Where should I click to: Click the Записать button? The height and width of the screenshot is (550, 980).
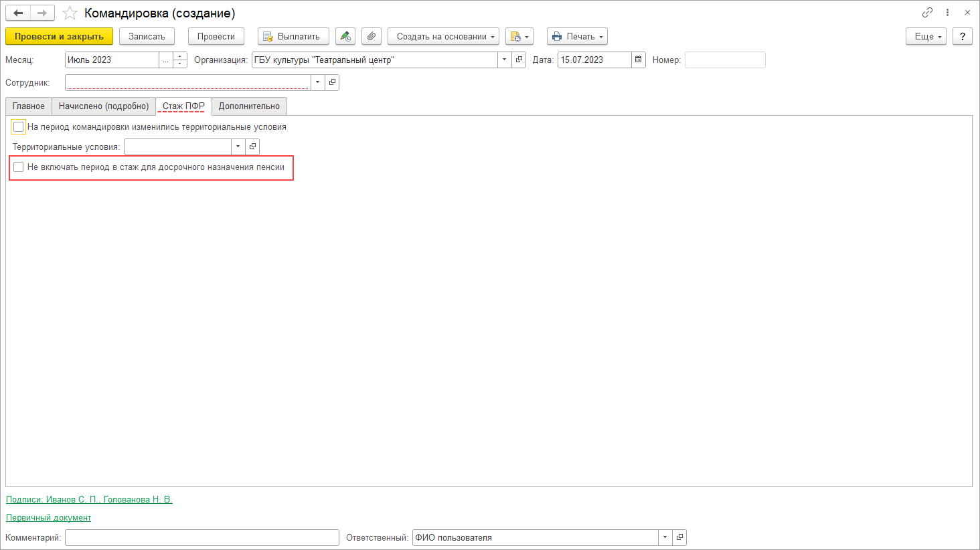click(147, 36)
